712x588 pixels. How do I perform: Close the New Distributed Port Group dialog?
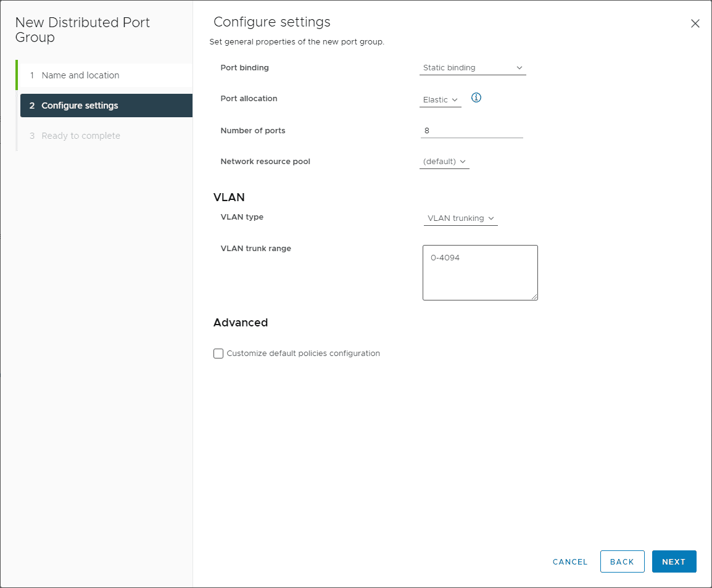[x=695, y=24]
